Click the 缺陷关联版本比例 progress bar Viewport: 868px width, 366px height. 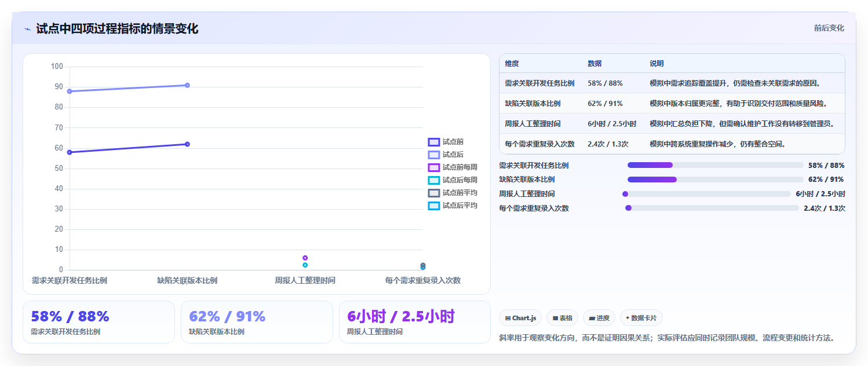[716, 180]
